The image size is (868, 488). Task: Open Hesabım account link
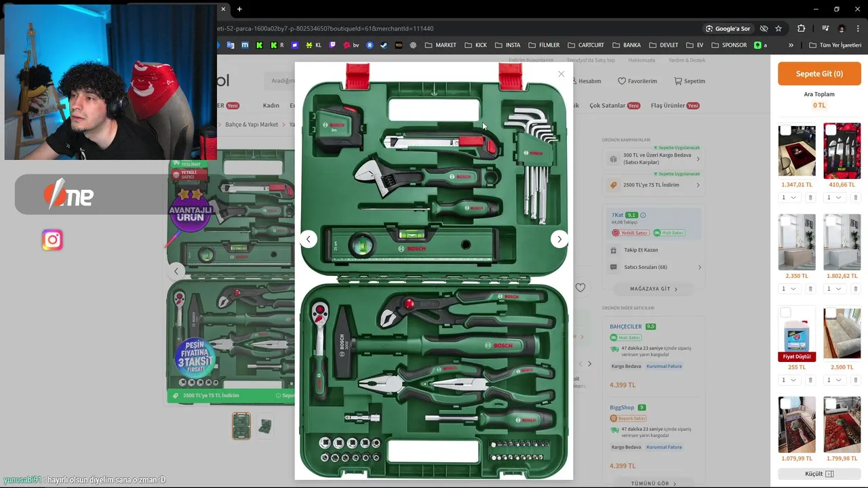(587, 81)
